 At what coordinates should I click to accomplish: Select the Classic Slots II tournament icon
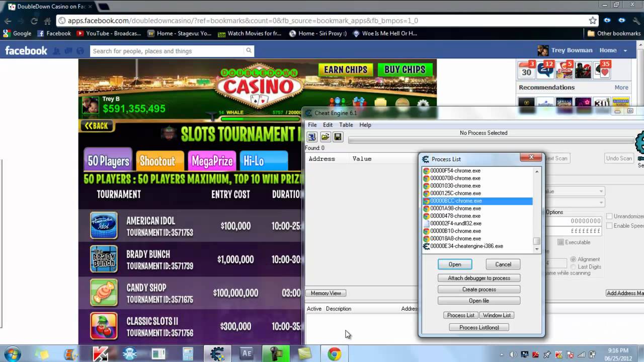click(x=104, y=326)
